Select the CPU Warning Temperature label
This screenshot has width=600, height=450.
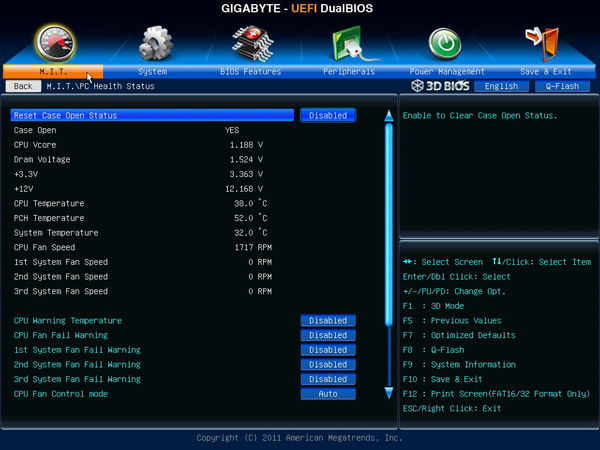(68, 320)
